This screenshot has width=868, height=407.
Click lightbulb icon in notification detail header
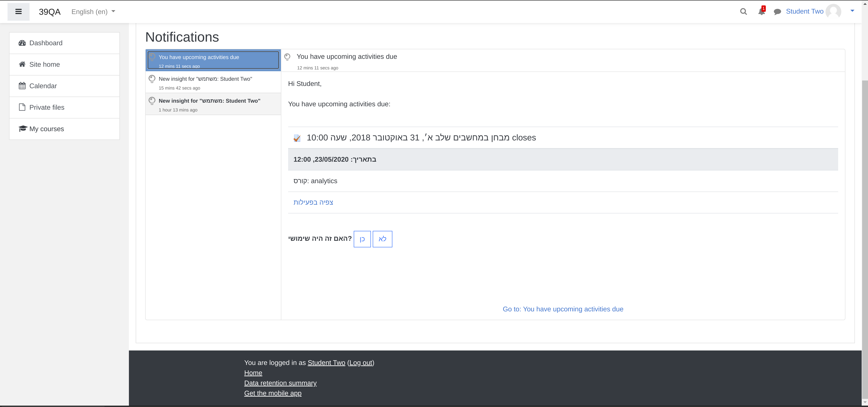[x=287, y=57]
